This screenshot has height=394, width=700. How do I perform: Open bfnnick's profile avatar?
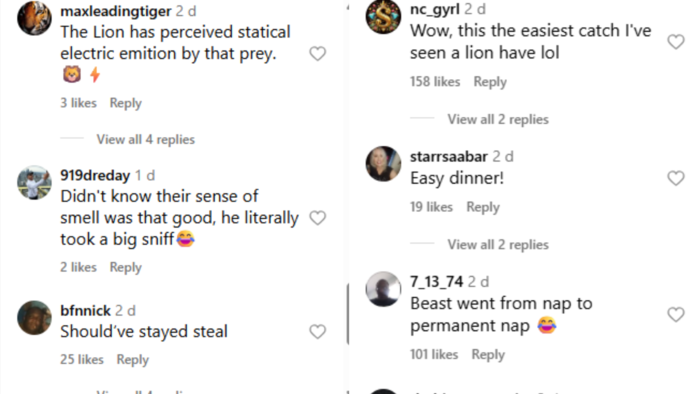(x=34, y=318)
